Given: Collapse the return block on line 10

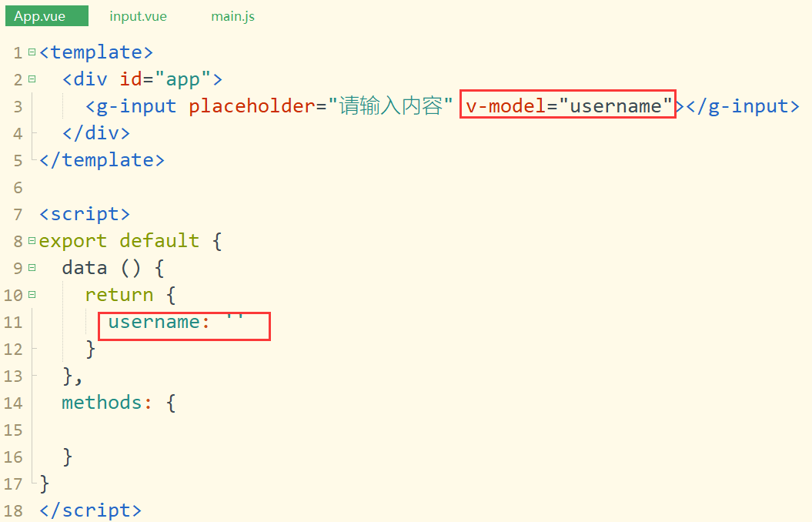Looking at the screenshot, I should pyautogui.click(x=32, y=294).
